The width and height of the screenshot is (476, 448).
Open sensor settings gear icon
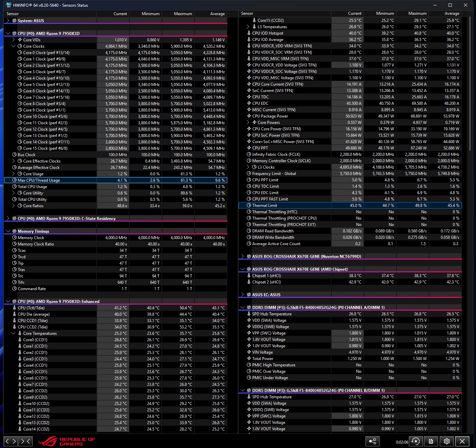point(446,441)
